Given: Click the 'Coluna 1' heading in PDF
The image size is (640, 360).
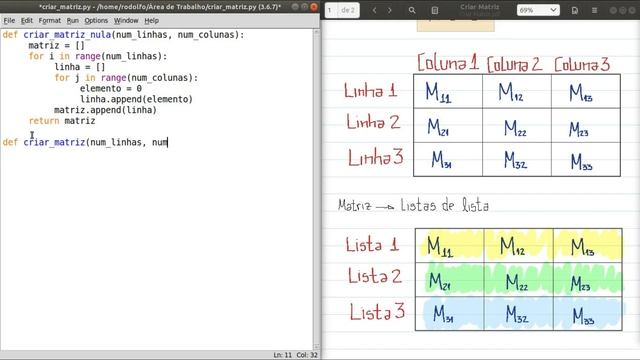Looking at the screenshot, I should tap(448, 63).
